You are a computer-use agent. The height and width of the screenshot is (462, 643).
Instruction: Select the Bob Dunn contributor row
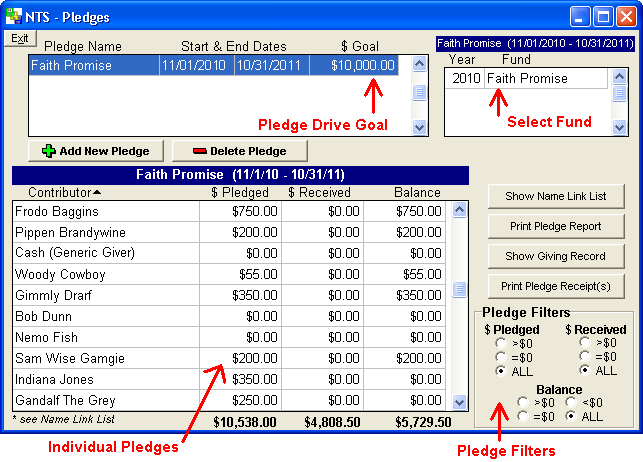[x=229, y=316]
